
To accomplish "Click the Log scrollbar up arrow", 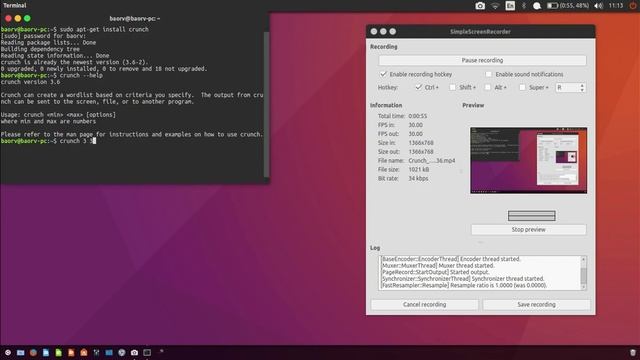I will tap(583, 259).
